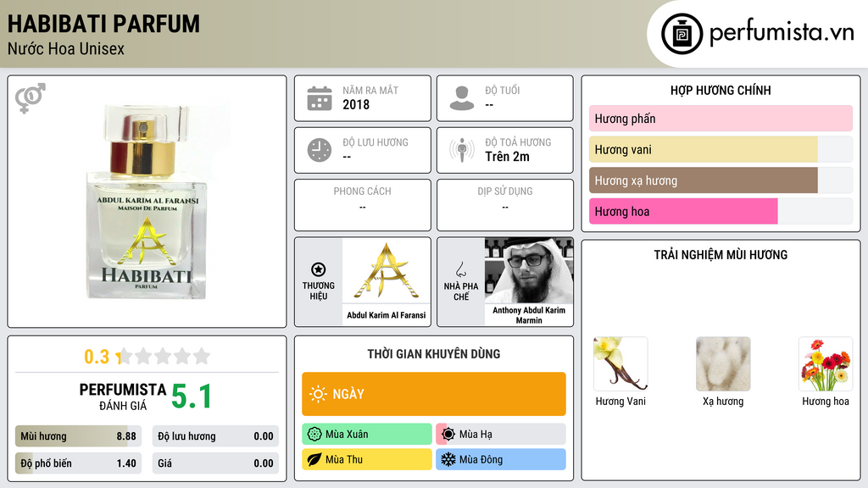Viewport: 868px width, 488px height.
Task: Click the Habibati perfume bottle image
Action: tap(147, 202)
